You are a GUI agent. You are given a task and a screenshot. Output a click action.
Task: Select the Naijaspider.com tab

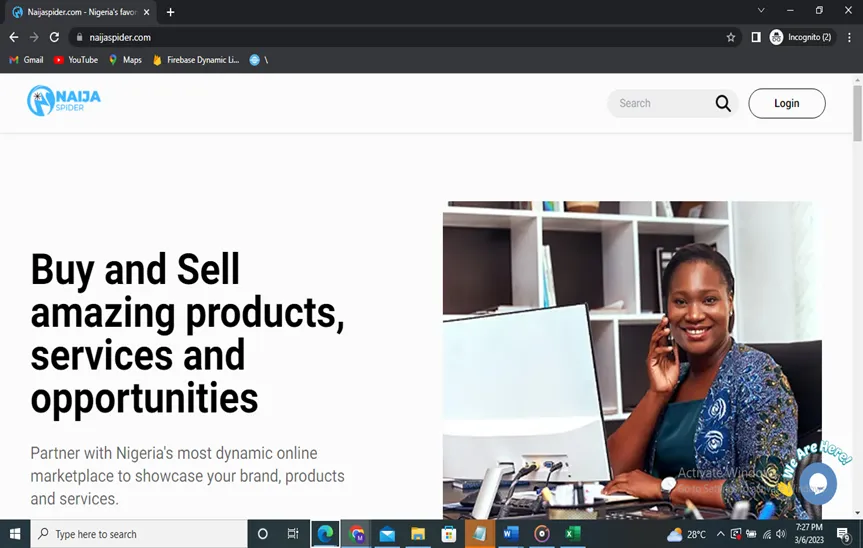coord(81,12)
